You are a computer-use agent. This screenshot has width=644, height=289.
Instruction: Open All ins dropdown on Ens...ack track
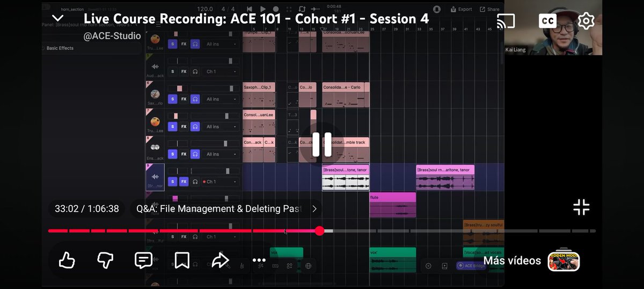pos(221,154)
